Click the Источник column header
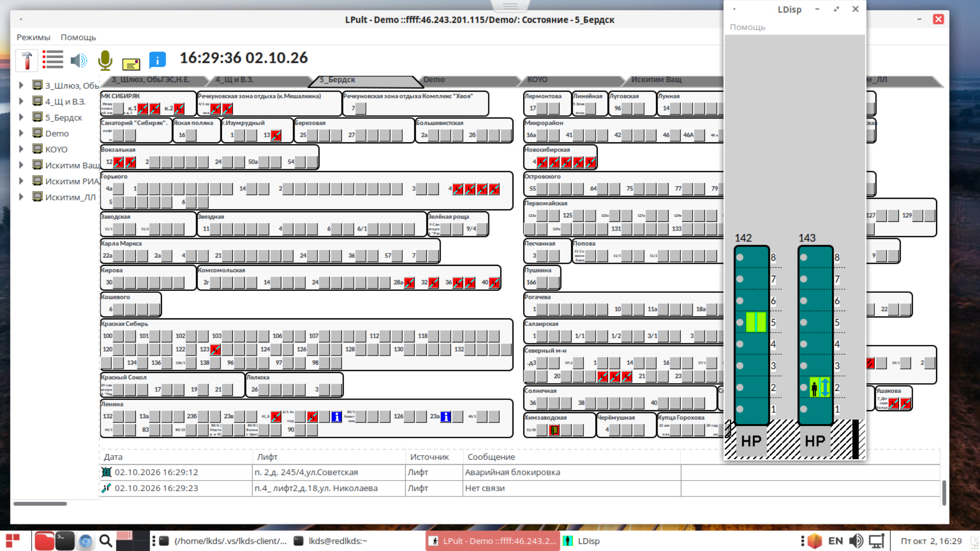 [434, 457]
